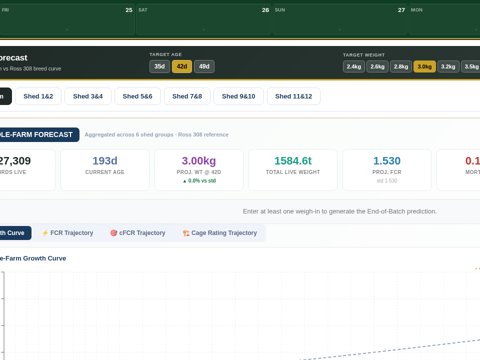This screenshot has height=360, width=480.
Task: Select the 35d target age option
Action: pyautogui.click(x=159, y=66)
